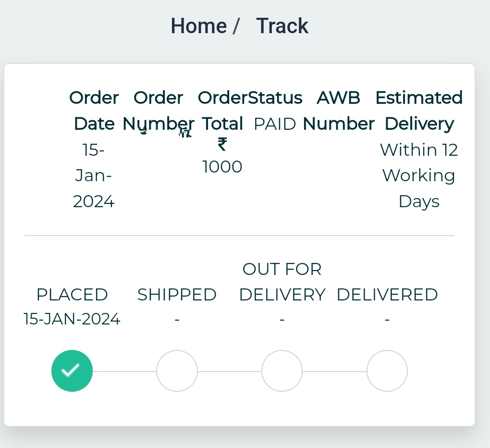
Task: Click the Within 12 Working Days text
Action: pyautogui.click(x=419, y=176)
